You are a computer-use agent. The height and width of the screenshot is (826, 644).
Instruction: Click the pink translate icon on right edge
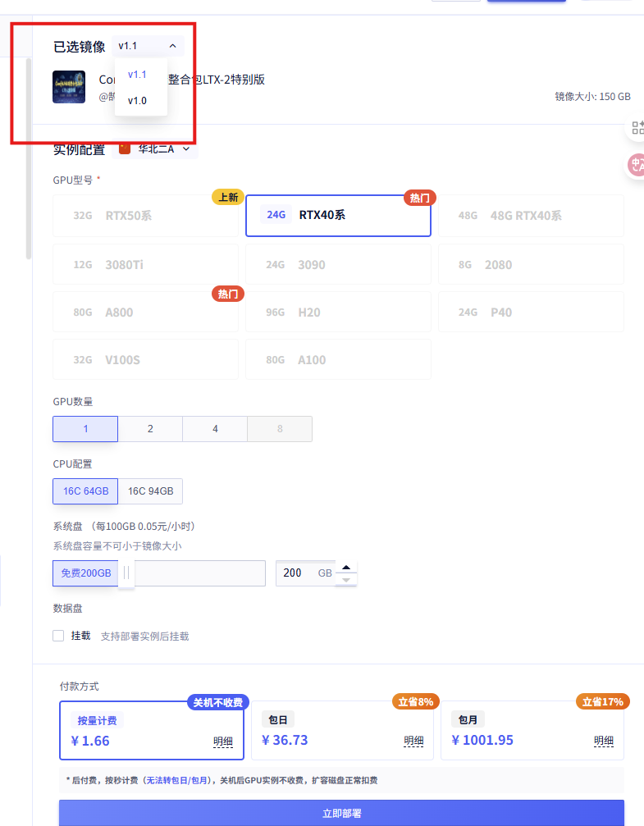click(637, 165)
